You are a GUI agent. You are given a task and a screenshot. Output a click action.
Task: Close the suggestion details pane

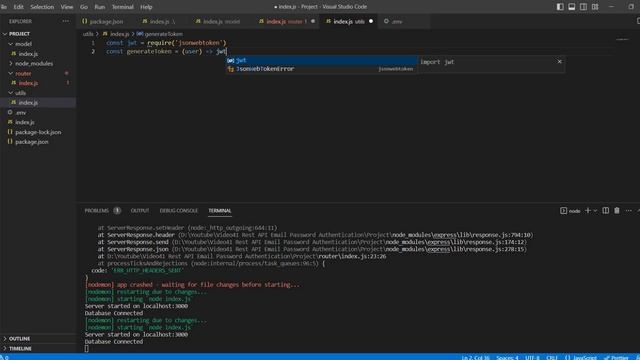pos(560,62)
